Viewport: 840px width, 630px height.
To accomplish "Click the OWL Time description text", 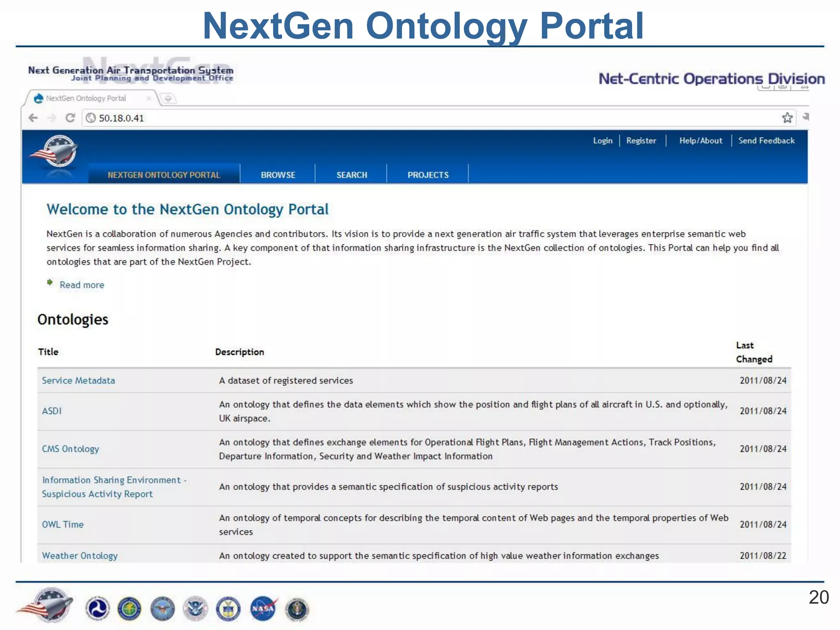I will (474, 525).
